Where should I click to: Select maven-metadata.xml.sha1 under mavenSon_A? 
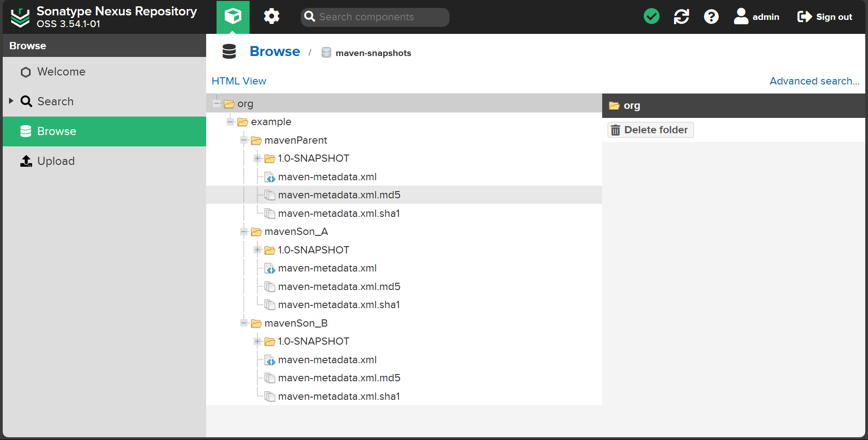404,305
